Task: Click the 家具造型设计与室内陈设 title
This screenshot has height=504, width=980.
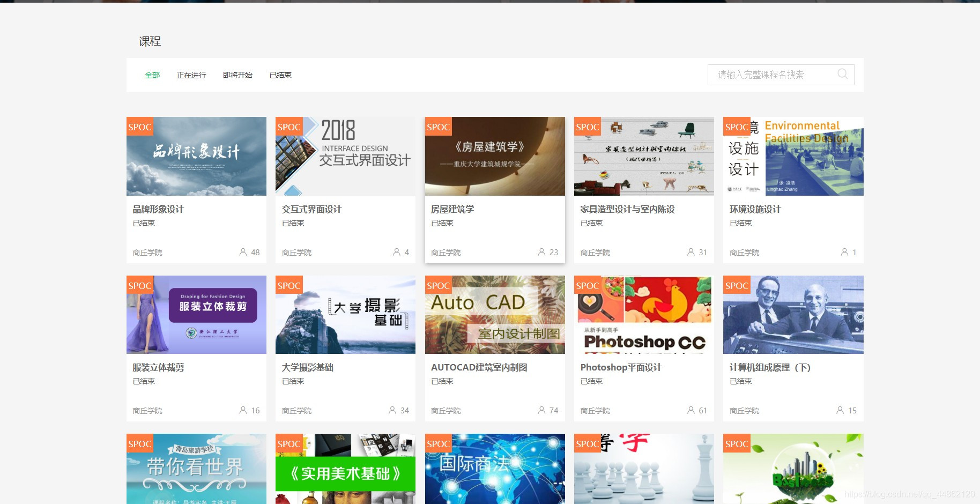Action: pyautogui.click(x=627, y=209)
